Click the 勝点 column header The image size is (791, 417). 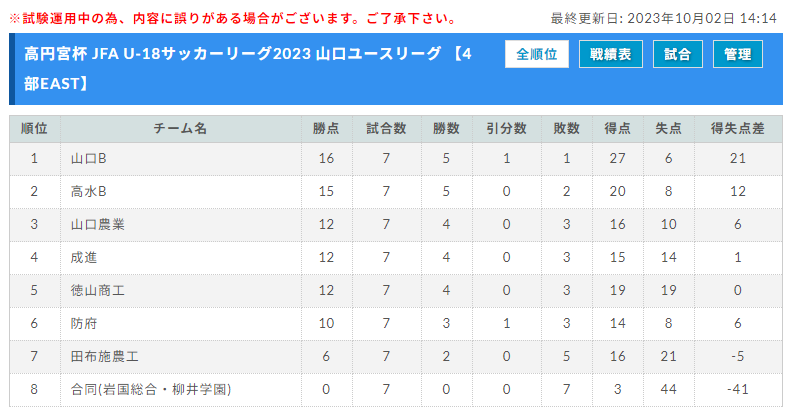(326, 129)
